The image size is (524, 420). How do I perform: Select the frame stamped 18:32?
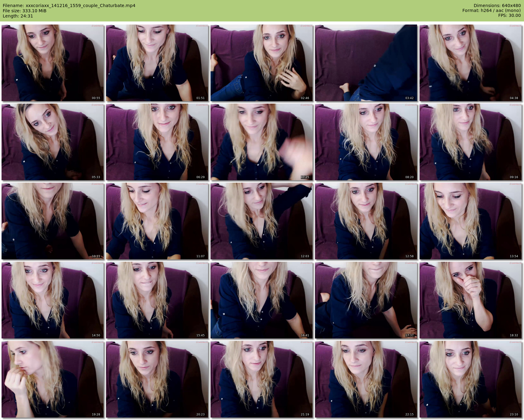pyautogui.click(x=471, y=300)
